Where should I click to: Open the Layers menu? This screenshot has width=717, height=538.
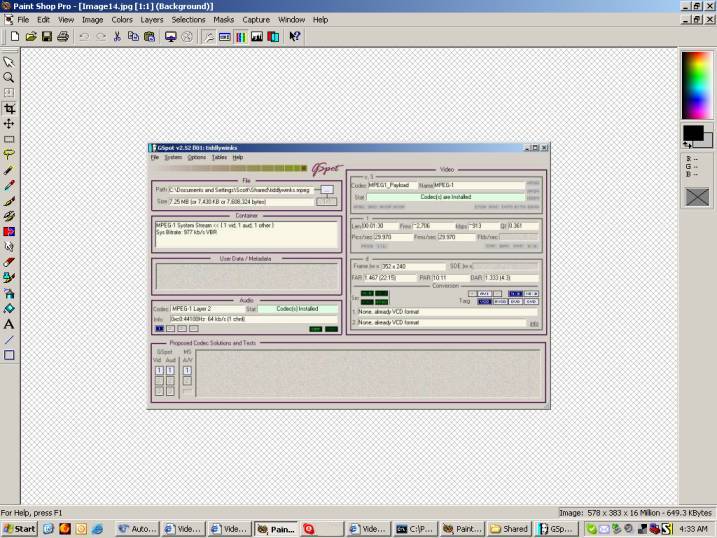point(152,20)
